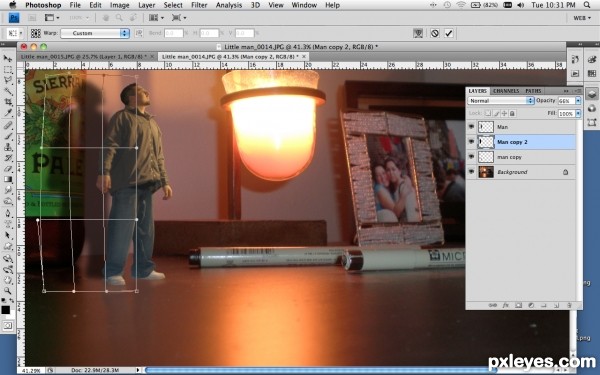
Task: Create new adjustment layer icon
Action: (531, 305)
